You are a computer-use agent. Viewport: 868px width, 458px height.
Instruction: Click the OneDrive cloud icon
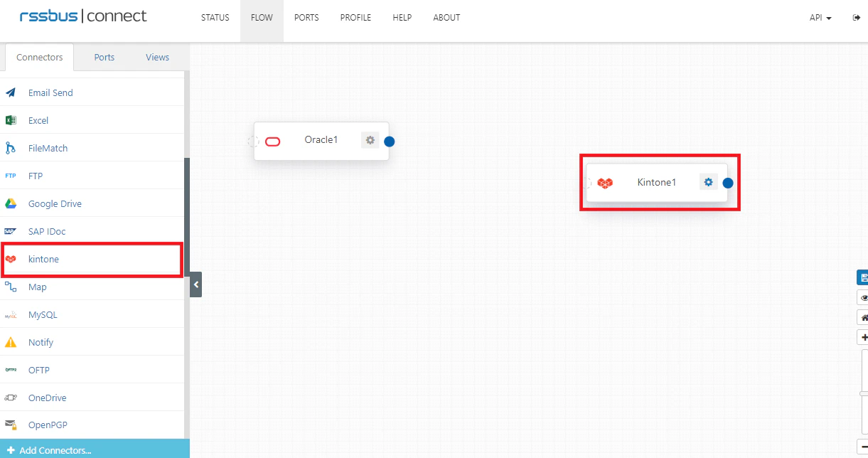coord(11,398)
